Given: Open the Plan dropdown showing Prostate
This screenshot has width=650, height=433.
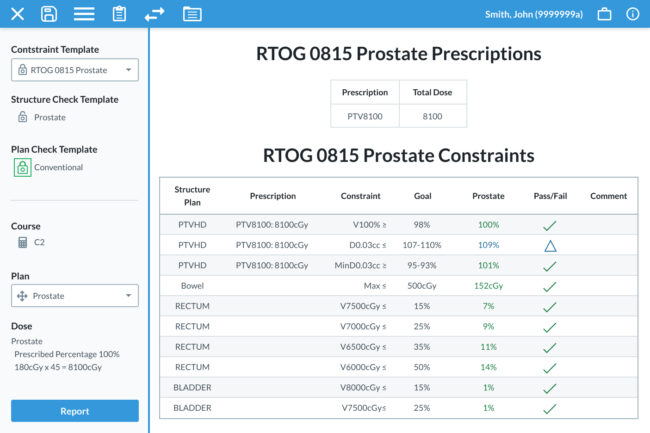Looking at the screenshot, I should [x=75, y=296].
